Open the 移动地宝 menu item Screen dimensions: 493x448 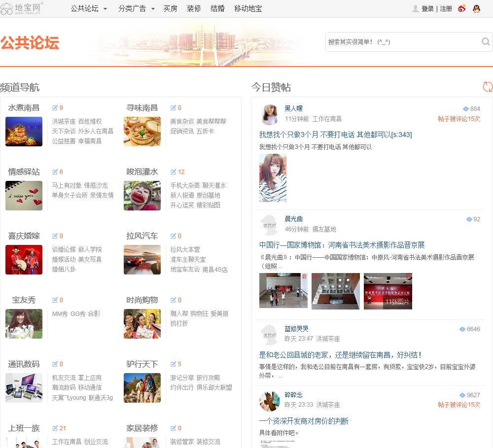(248, 8)
